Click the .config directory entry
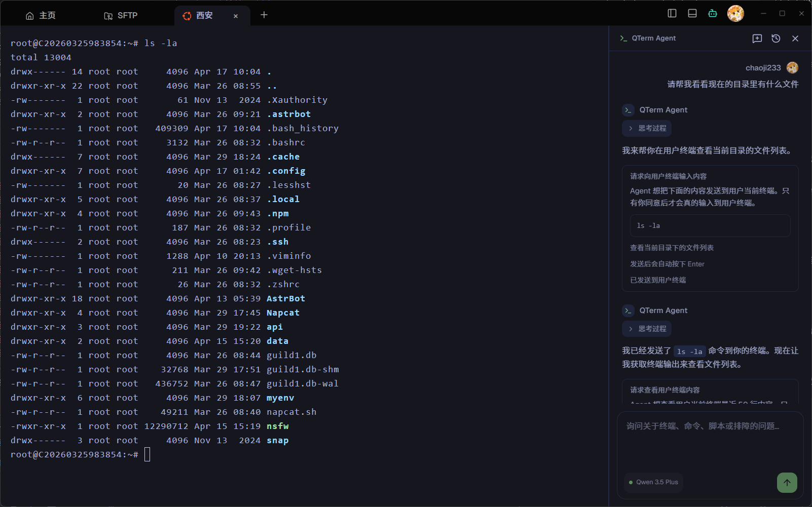The width and height of the screenshot is (812, 507). [286, 171]
